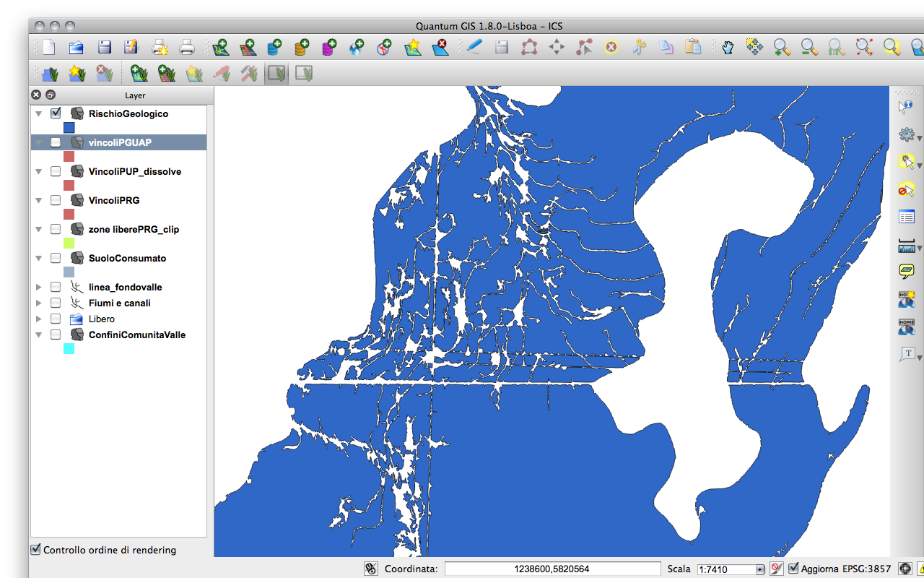This screenshot has width=924, height=578.
Task: Create a new project with the blank page icon
Action: [x=48, y=48]
